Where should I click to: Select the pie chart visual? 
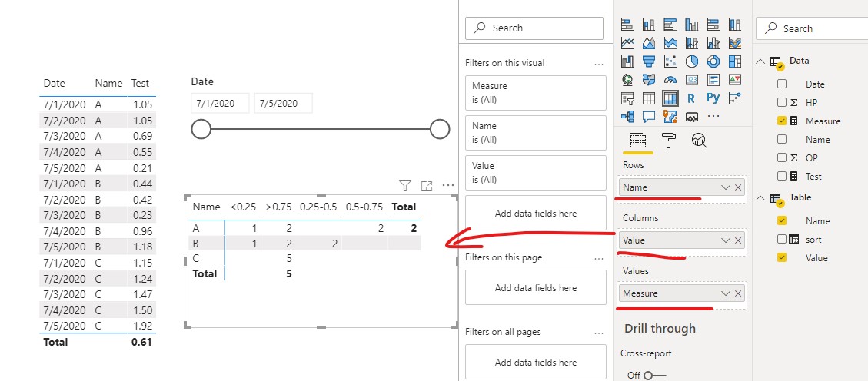coord(691,61)
